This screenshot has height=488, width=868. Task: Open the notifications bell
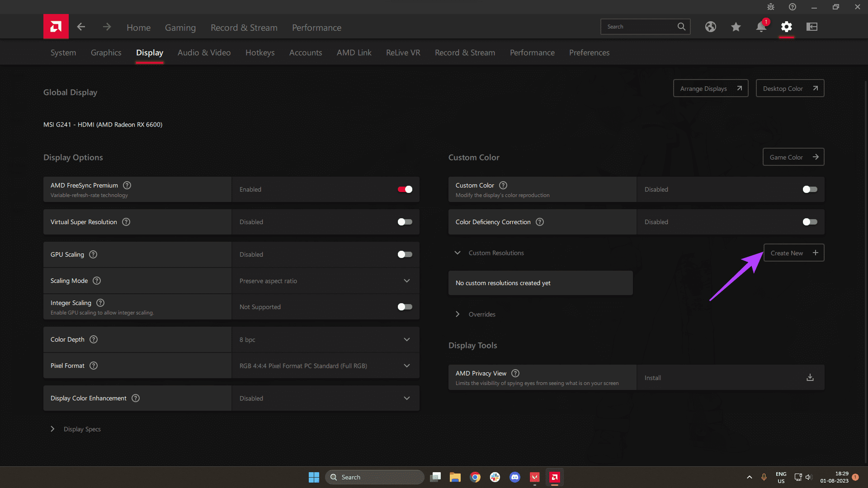point(760,27)
